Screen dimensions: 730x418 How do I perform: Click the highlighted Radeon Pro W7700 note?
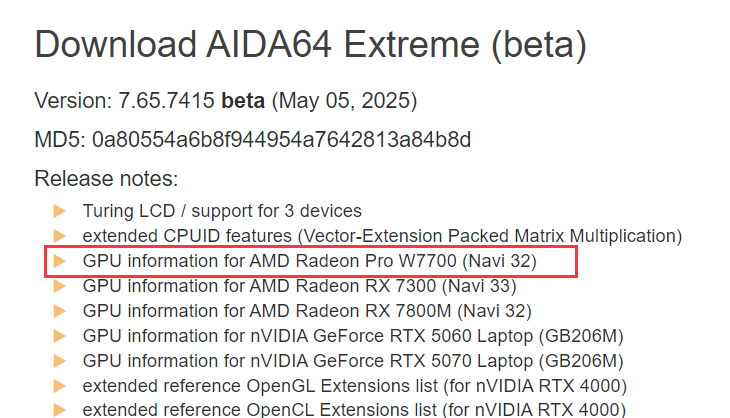click(x=310, y=261)
